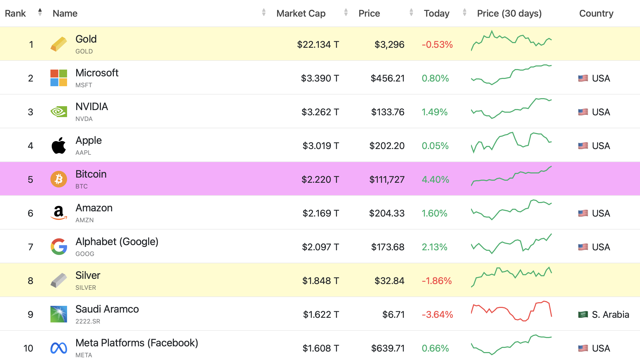Click the Amazon logo icon
Screen dimensions: 640x364
pos(58,213)
